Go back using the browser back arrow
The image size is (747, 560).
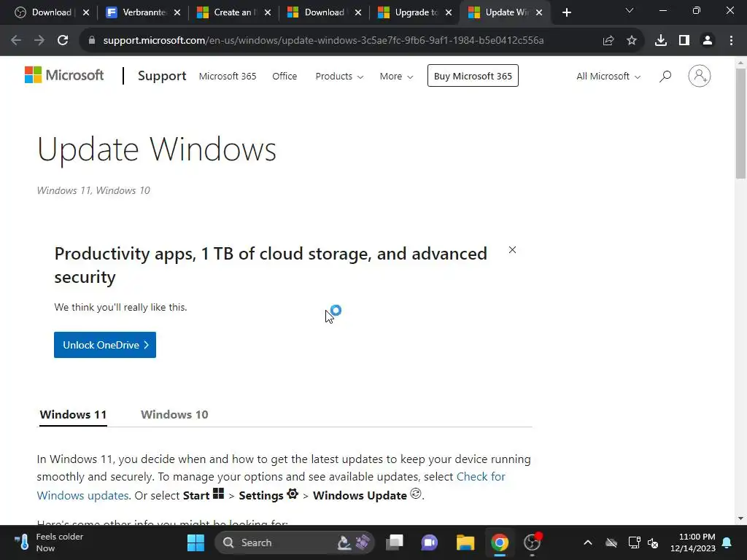coord(16,41)
